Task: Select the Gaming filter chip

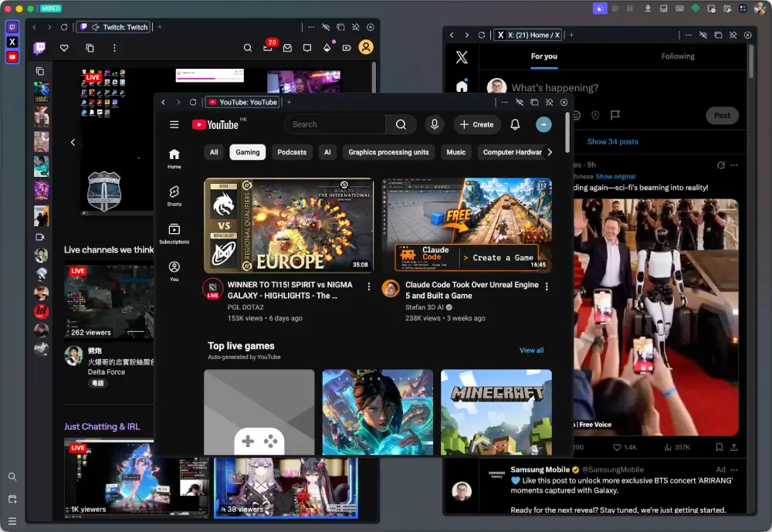Action: [248, 152]
